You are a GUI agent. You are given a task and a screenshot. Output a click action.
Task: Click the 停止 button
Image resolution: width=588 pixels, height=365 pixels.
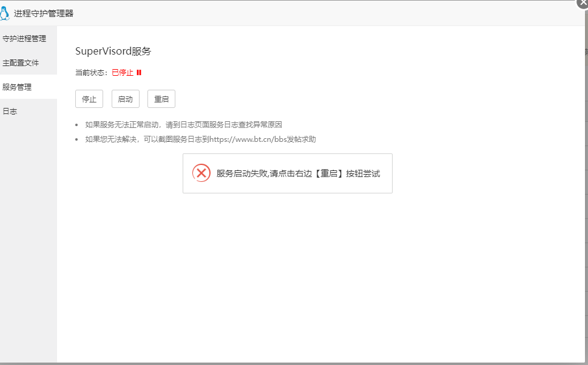pyautogui.click(x=89, y=99)
